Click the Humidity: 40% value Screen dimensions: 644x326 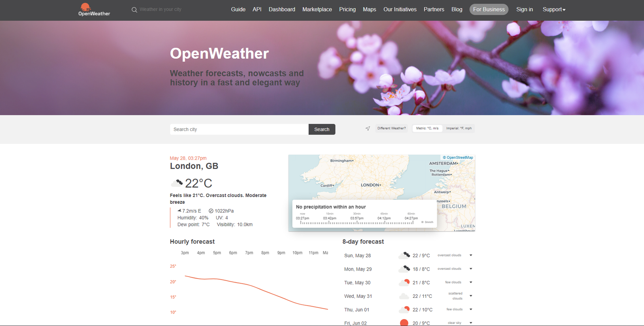pyautogui.click(x=193, y=218)
